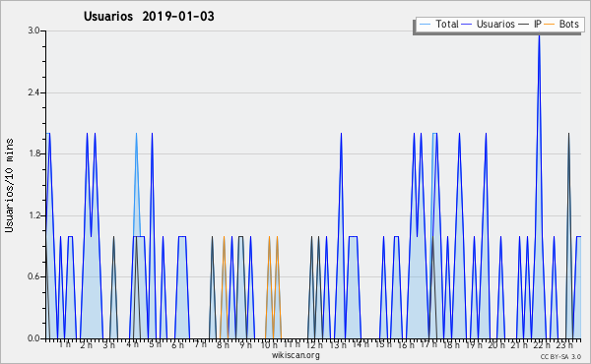Click the 'CC BY-SA 3.0' license text

(x=560, y=356)
